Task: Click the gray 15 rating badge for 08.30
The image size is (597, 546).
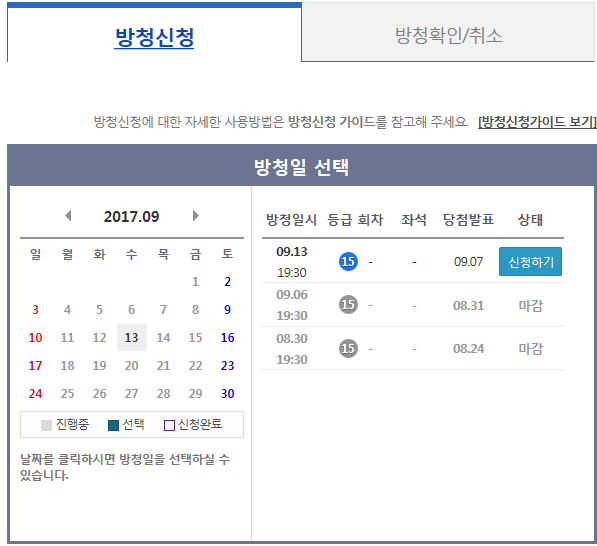Action: tap(348, 348)
